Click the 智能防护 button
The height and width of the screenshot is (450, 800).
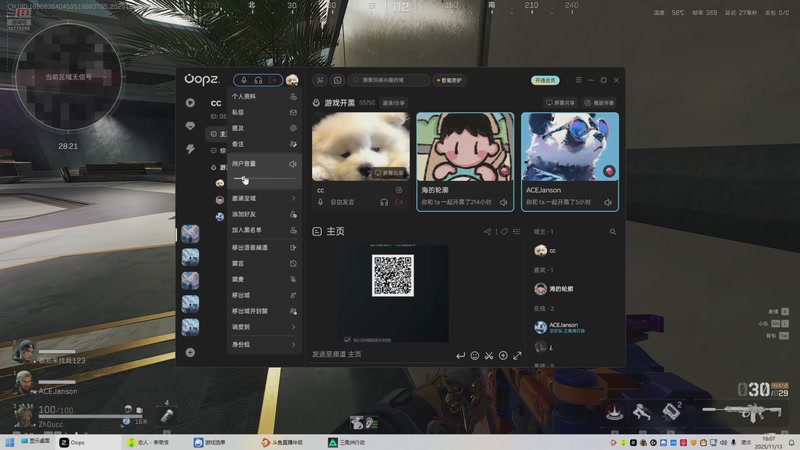(x=449, y=80)
